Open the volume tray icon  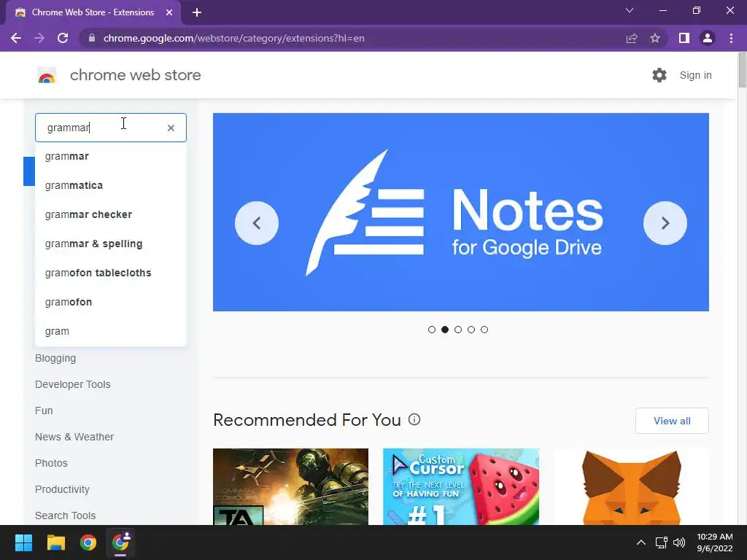679,542
